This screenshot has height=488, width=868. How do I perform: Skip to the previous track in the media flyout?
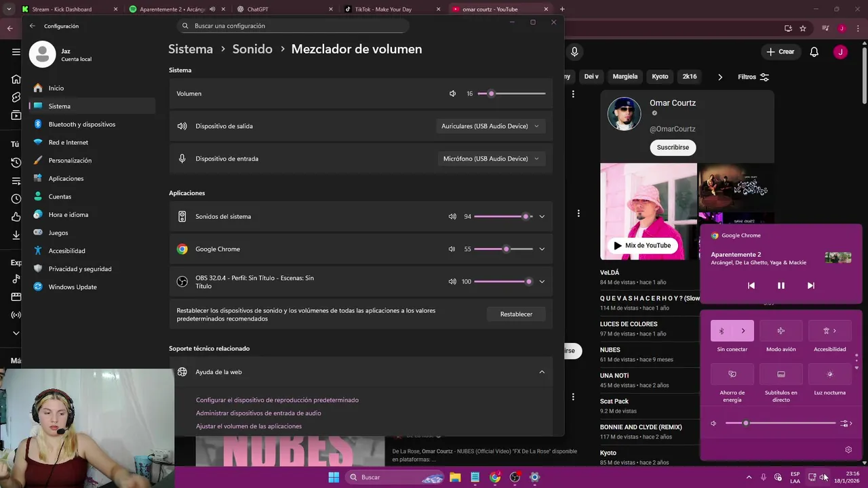click(x=751, y=285)
